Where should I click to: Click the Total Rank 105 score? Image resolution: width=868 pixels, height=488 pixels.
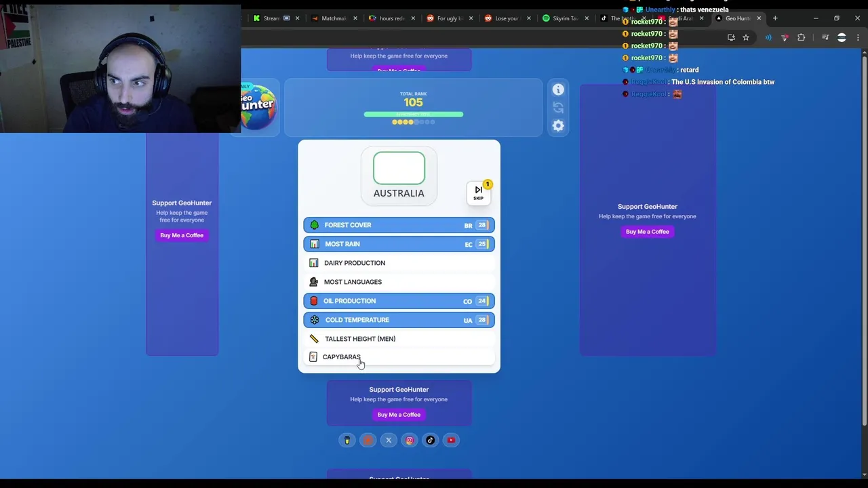coord(413,102)
